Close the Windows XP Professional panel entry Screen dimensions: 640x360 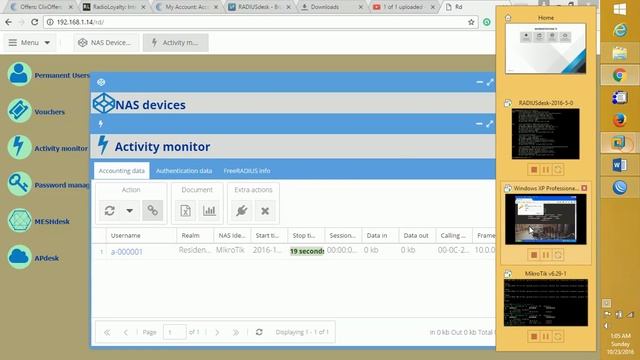pos(584,188)
